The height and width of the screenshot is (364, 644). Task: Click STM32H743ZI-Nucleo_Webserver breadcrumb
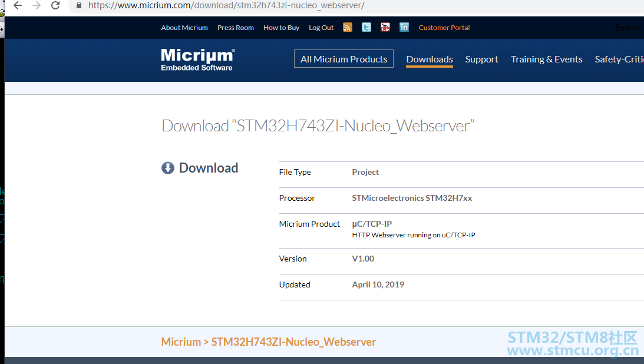tap(293, 342)
